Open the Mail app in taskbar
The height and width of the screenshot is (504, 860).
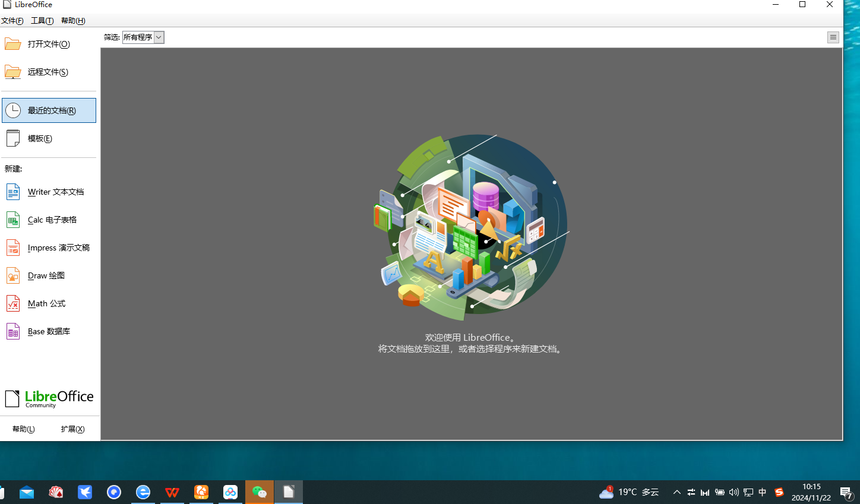pyautogui.click(x=27, y=492)
